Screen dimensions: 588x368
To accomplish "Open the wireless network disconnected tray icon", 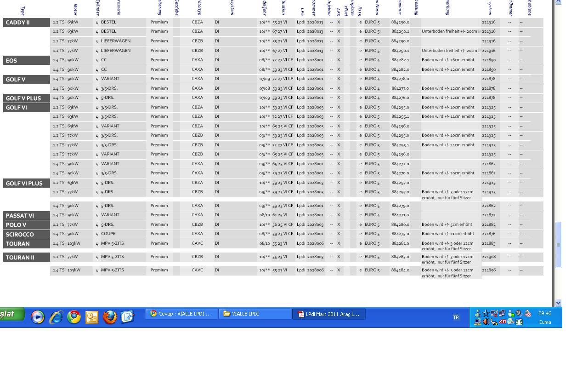I will (x=494, y=313).
